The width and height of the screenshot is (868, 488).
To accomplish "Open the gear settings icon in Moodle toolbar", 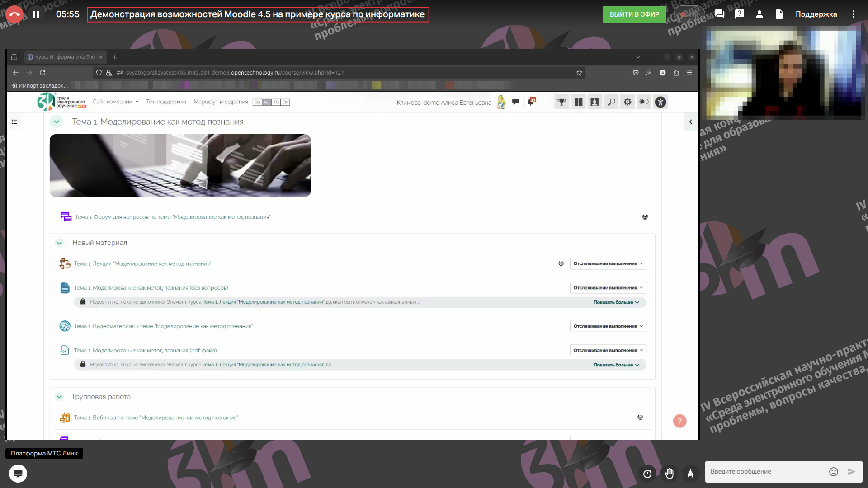I will (627, 102).
